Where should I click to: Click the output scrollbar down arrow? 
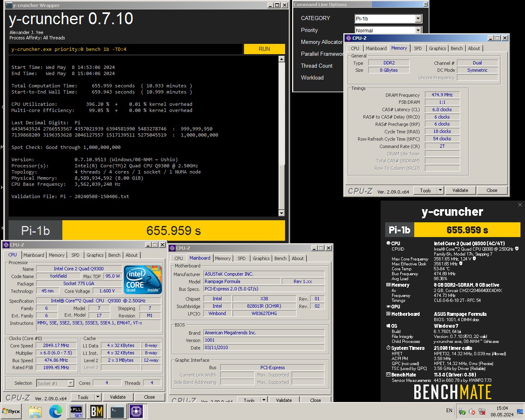(281, 213)
